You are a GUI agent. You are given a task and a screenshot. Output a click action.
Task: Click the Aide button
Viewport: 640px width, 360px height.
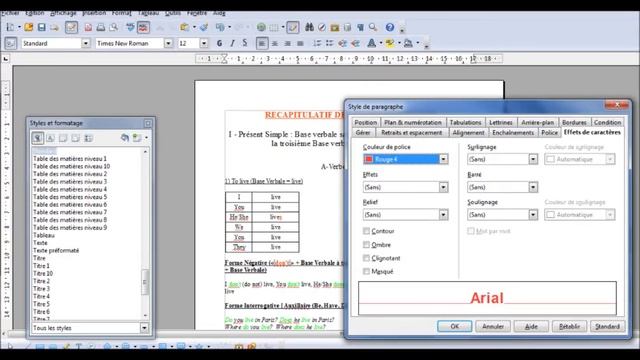531,327
